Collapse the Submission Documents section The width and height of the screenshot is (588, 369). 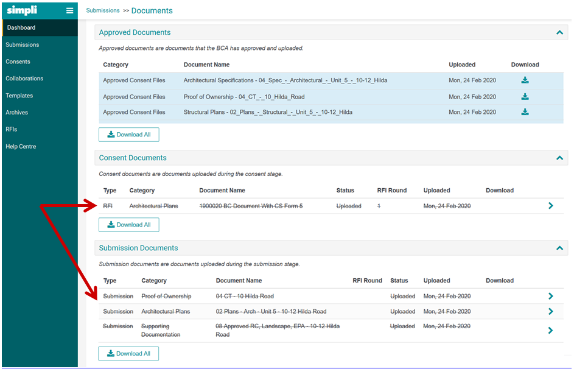pyautogui.click(x=559, y=248)
